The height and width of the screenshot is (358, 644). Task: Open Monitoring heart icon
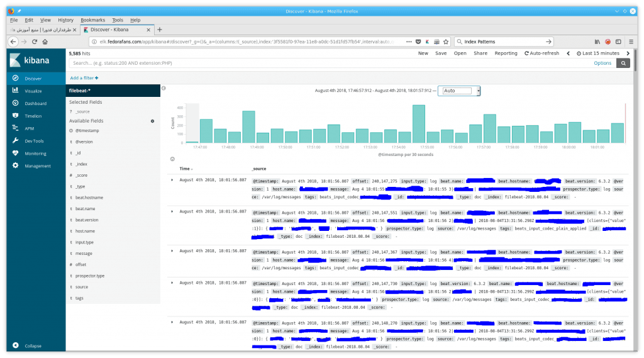coord(15,154)
